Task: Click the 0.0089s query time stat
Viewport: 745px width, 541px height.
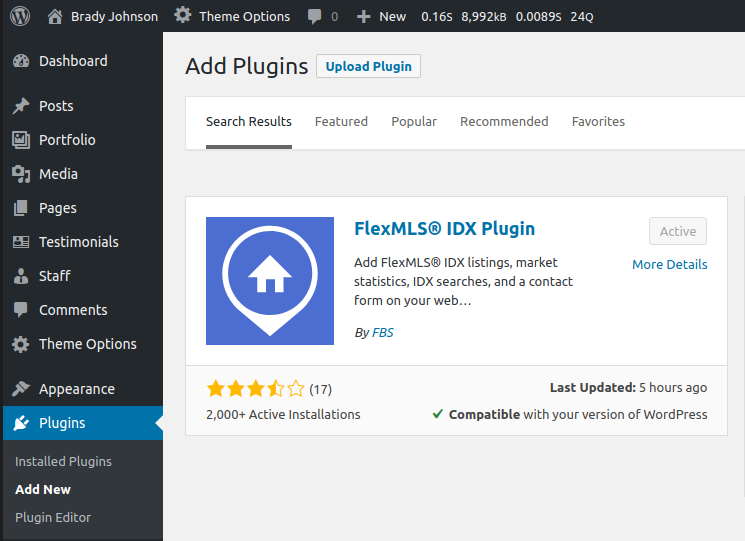Action: (x=538, y=17)
